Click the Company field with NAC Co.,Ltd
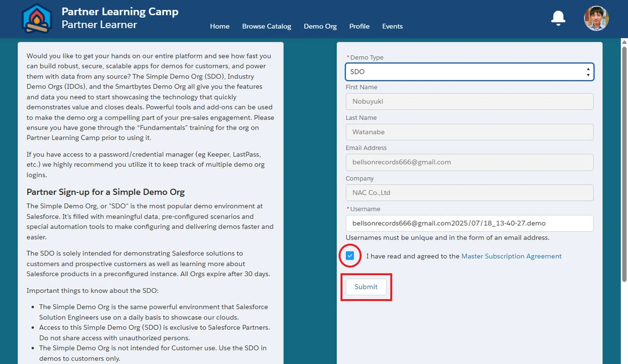628x364 pixels. tap(469, 192)
